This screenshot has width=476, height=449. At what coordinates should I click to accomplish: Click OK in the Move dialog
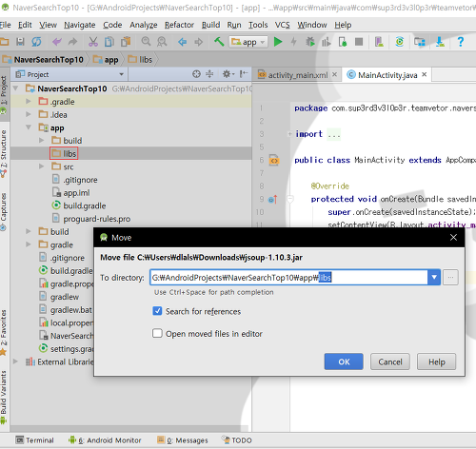click(344, 361)
